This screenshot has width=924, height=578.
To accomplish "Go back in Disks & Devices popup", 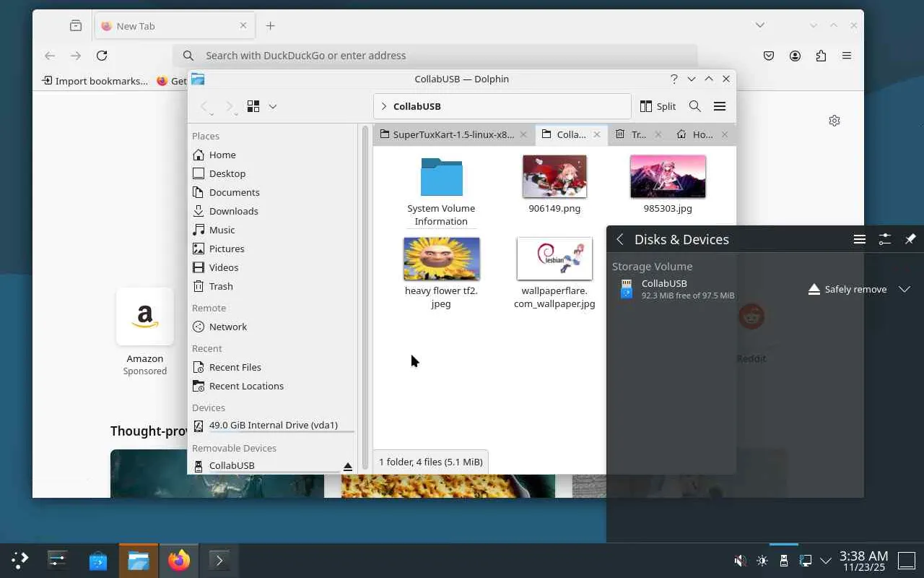I will tap(620, 239).
